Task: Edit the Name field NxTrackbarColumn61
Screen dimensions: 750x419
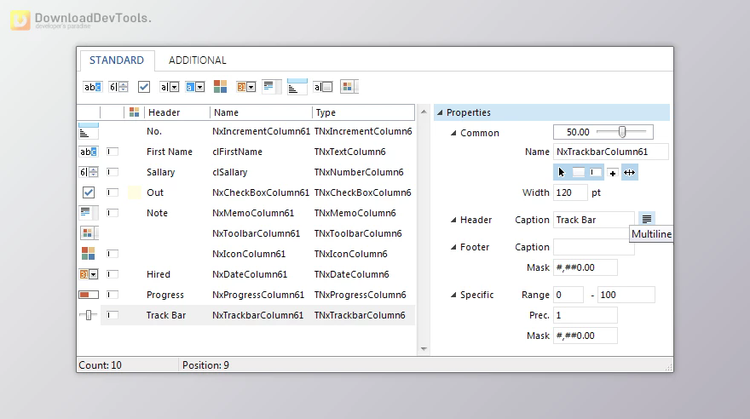Action: [611, 152]
